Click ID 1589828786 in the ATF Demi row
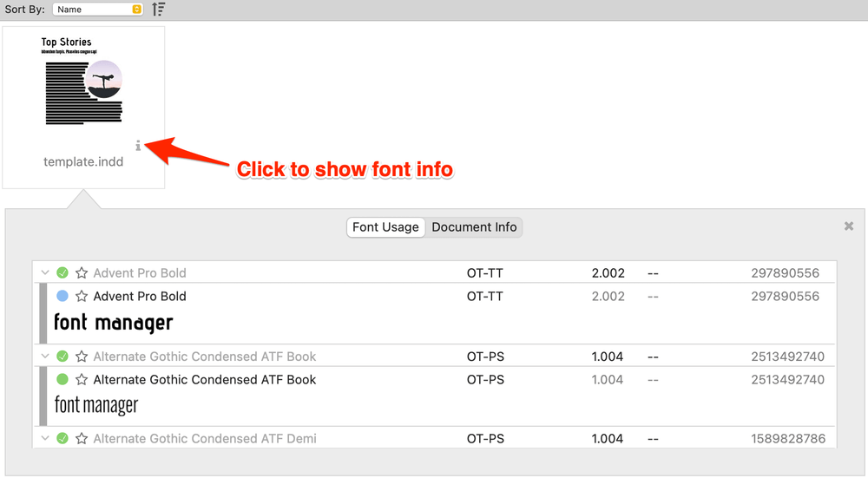The width and height of the screenshot is (868, 478). click(x=788, y=439)
